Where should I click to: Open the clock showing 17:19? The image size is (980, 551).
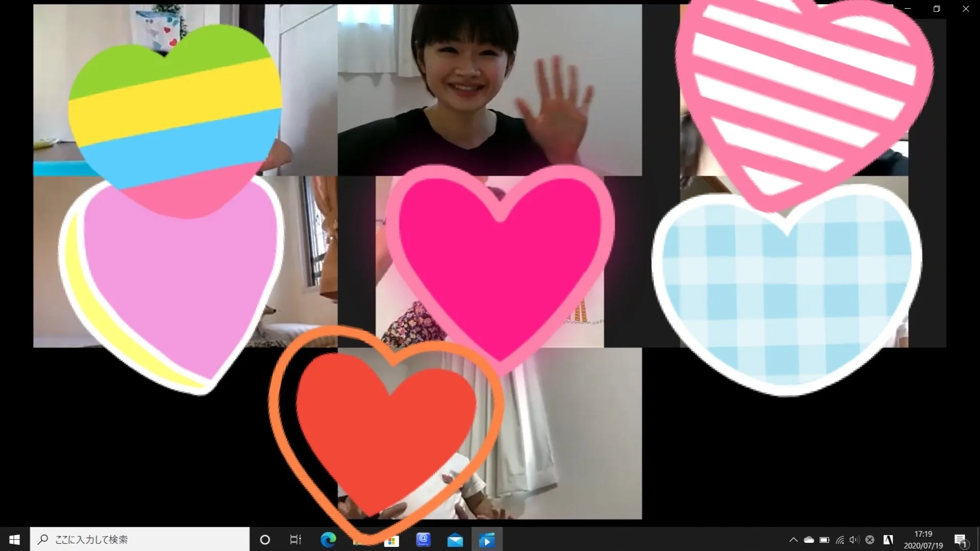coord(923,540)
